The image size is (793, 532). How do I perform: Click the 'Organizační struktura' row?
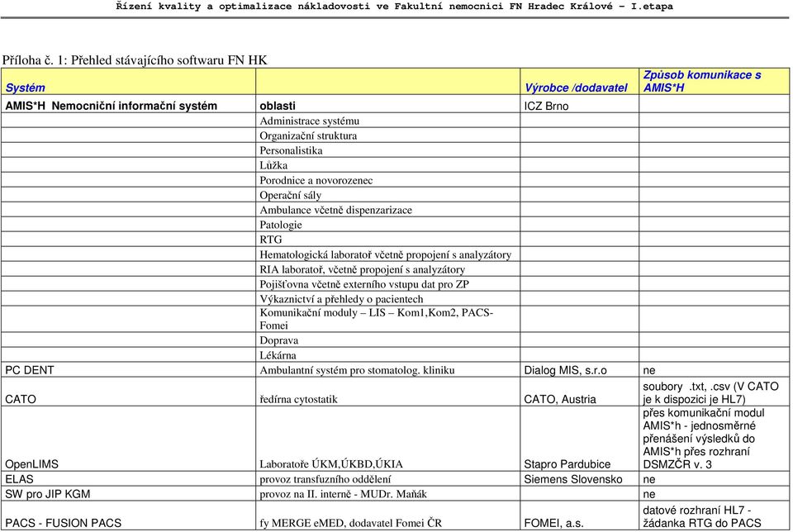[388, 135]
